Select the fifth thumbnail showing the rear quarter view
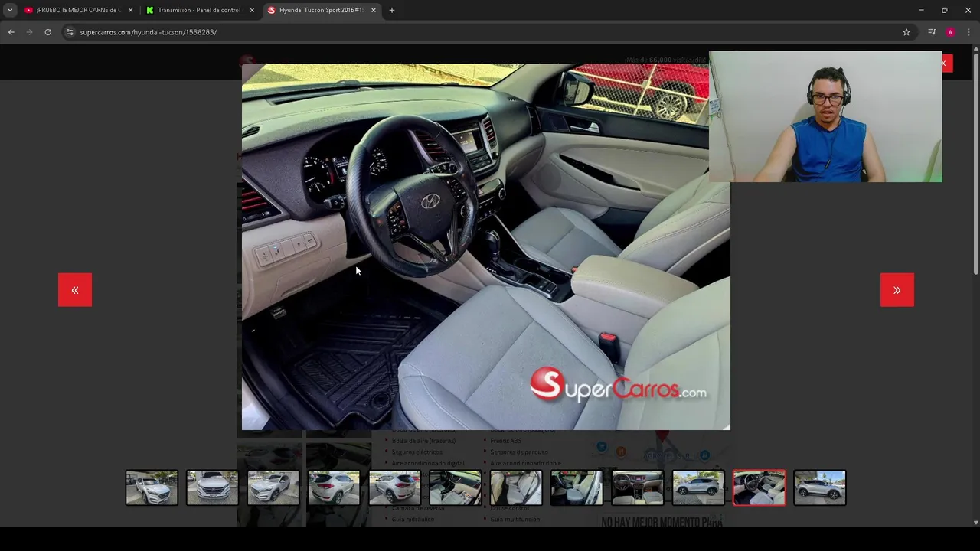The height and width of the screenshot is (551, 980). tap(394, 487)
